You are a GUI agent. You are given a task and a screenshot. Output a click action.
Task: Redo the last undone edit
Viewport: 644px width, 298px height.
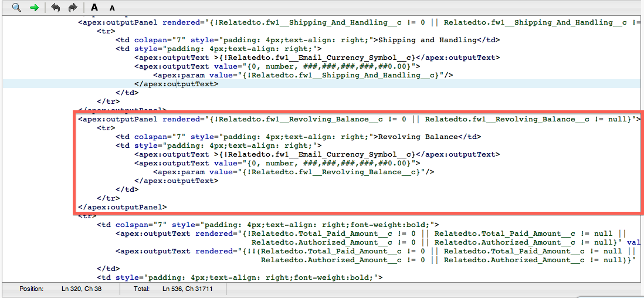click(73, 8)
